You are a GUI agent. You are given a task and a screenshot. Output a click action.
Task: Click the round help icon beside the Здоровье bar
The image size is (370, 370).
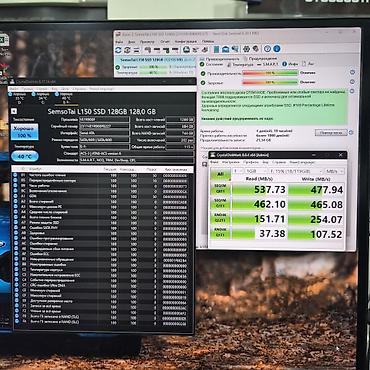pos(352,82)
